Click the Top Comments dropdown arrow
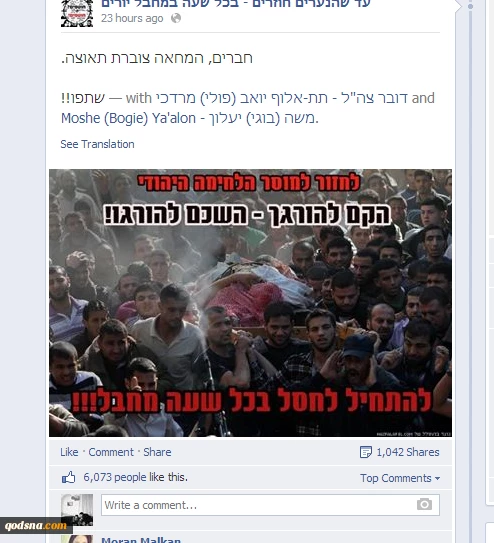Image resolution: width=494 pixels, height=543 pixels. (x=437, y=479)
